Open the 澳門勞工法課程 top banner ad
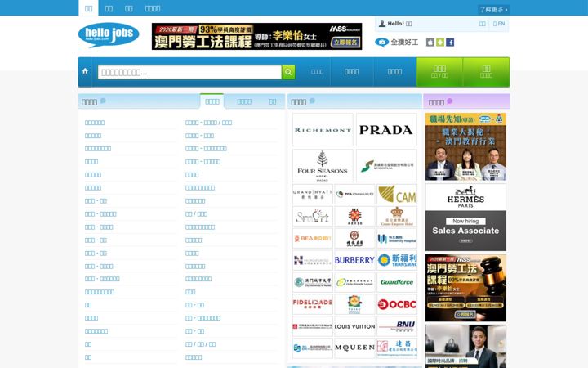The image size is (588, 368). (257, 37)
